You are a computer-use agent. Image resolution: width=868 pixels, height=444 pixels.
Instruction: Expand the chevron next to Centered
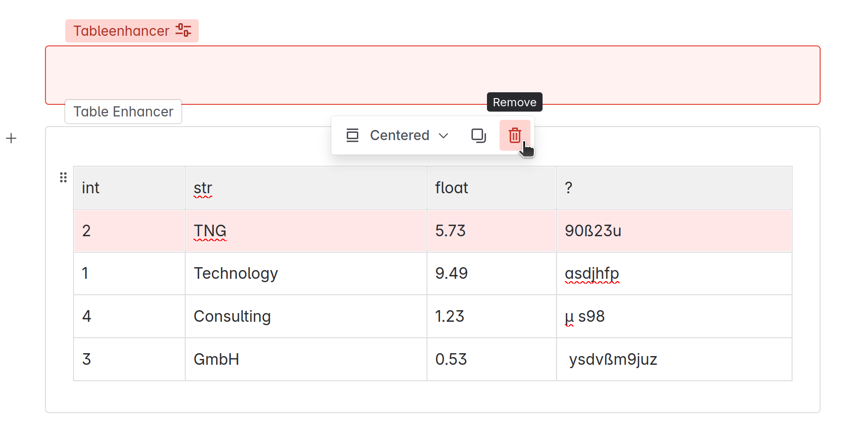point(443,136)
